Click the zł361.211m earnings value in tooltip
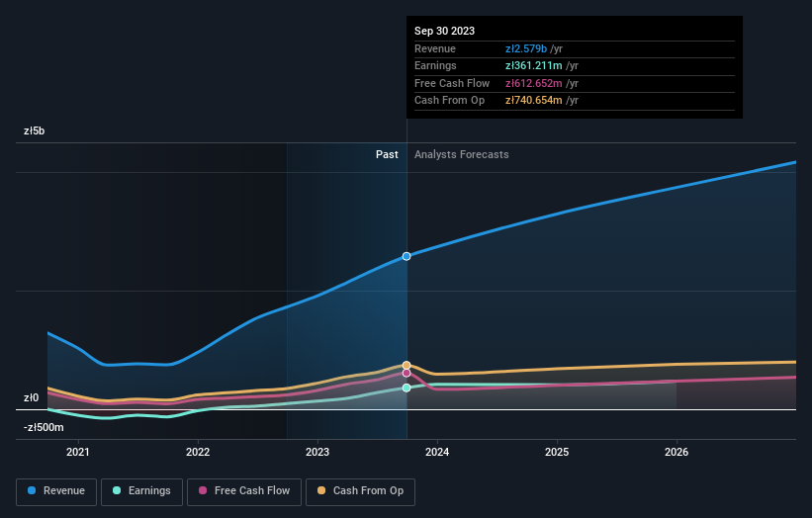Image resolution: width=812 pixels, height=518 pixels. point(534,65)
